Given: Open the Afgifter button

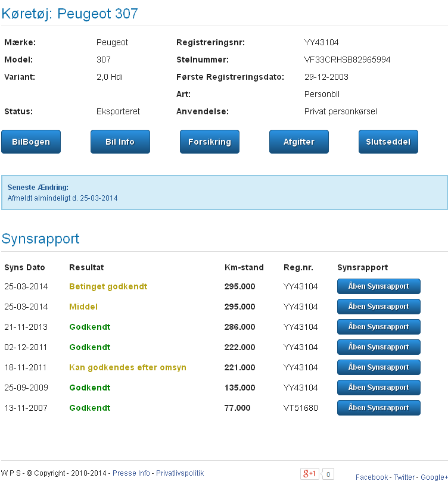Looking at the screenshot, I should [x=299, y=142].
